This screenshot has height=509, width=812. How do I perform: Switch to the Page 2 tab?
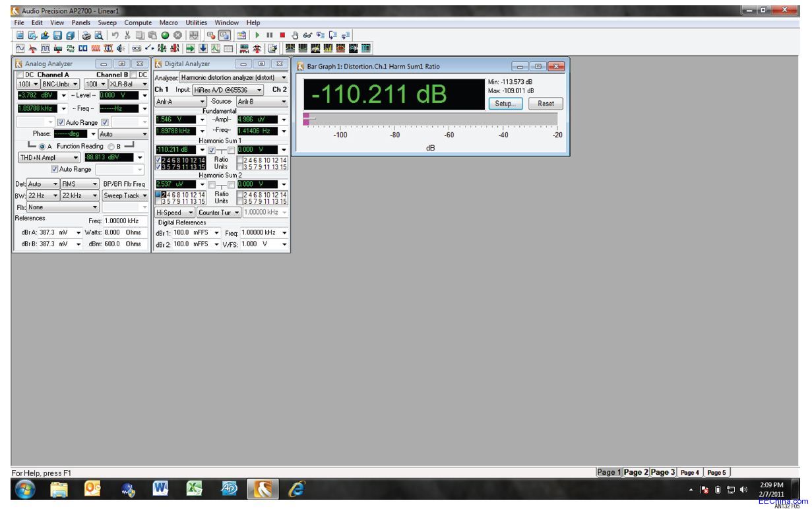[x=637, y=472]
